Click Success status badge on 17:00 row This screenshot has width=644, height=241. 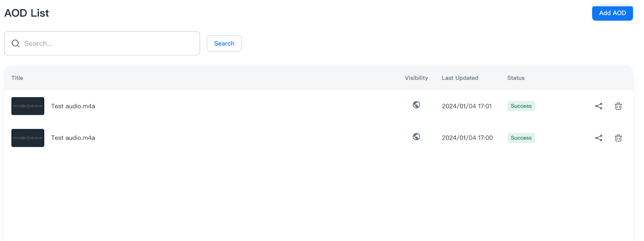pyautogui.click(x=521, y=138)
